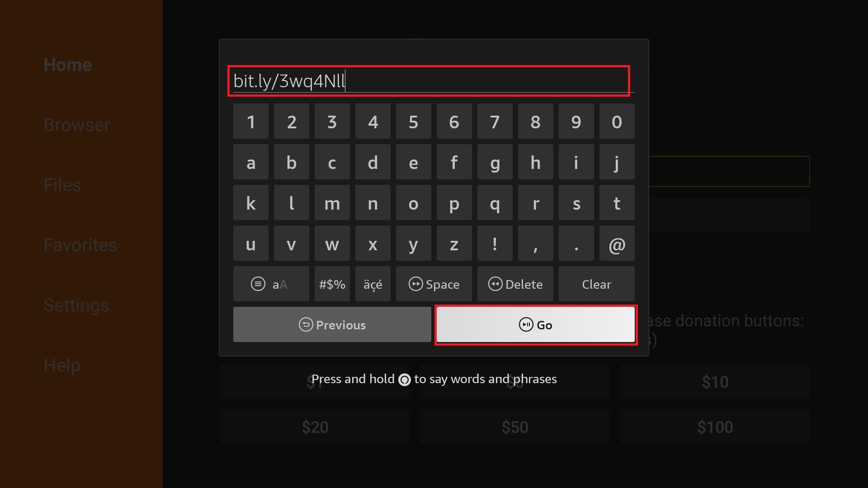Navigate to Home menu item
868x488 pixels.
point(67,64)
